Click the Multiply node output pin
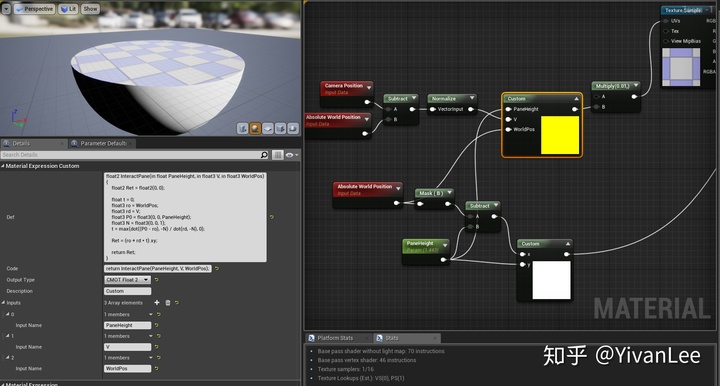Screen dimensions: 720x386 coord(634,96)
